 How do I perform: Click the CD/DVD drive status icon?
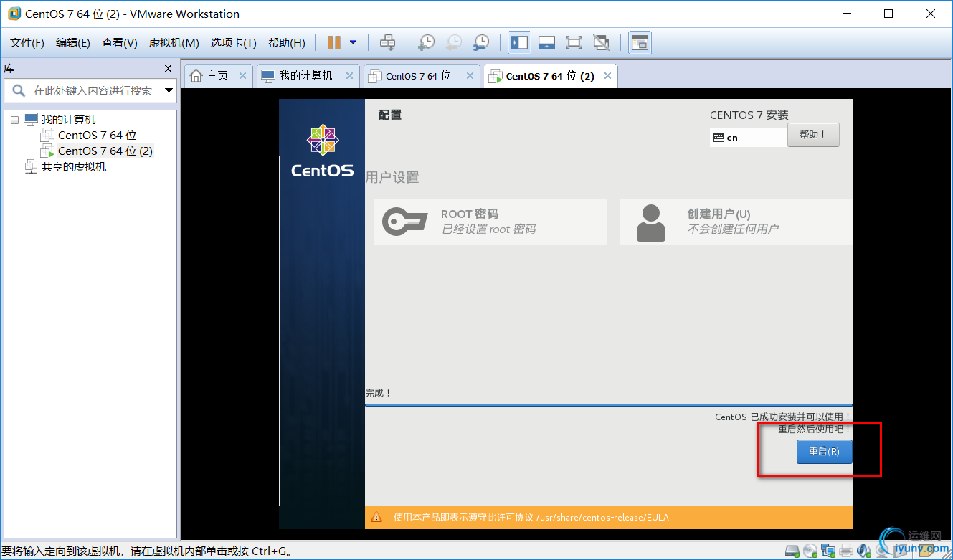pyautogui.click(x=810, y=551)
